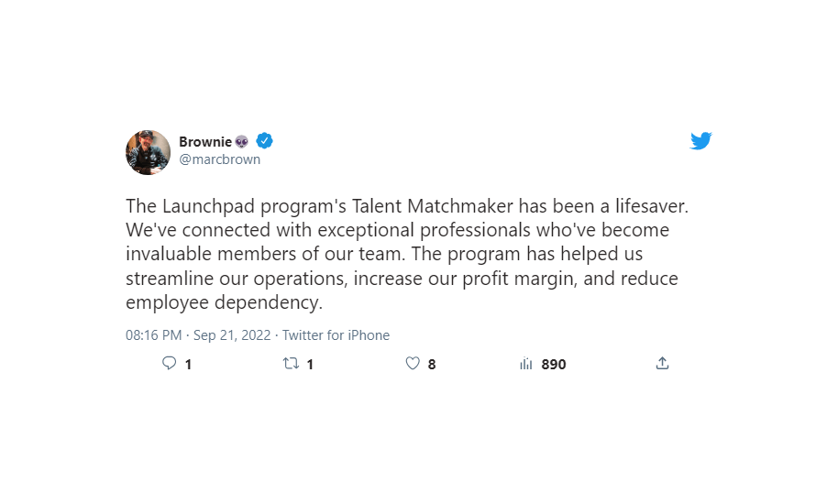Click the Sep 21, 2022 date
This screenshot has width=838, height=504.
(232, 335)
